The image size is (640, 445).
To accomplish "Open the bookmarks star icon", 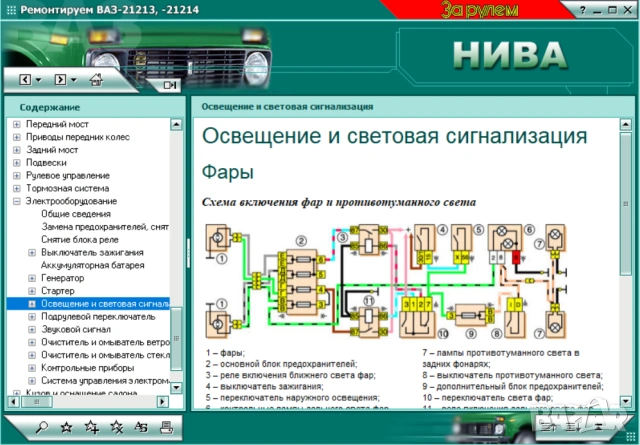I will pos(67,427).
